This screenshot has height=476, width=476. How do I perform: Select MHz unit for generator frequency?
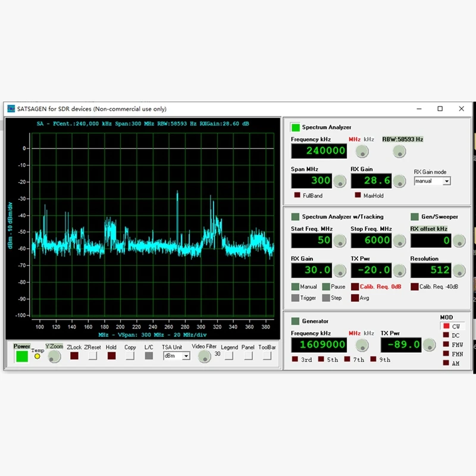(354, 333)
